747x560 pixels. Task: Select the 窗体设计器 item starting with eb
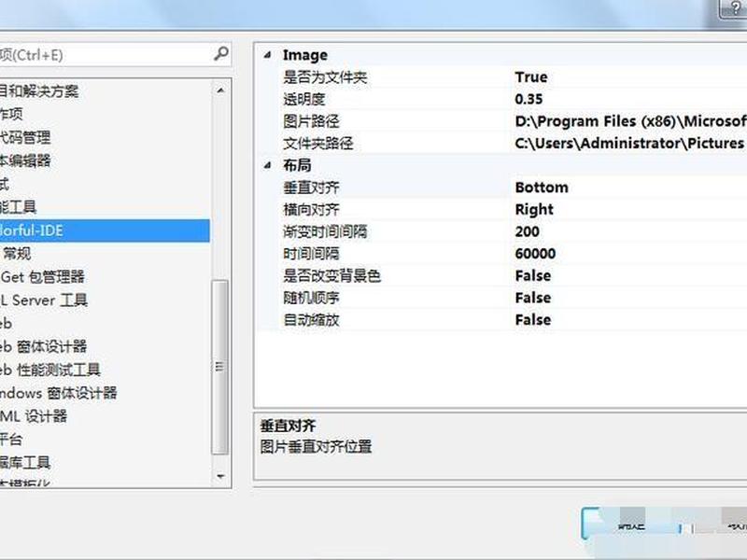[43, 346]
